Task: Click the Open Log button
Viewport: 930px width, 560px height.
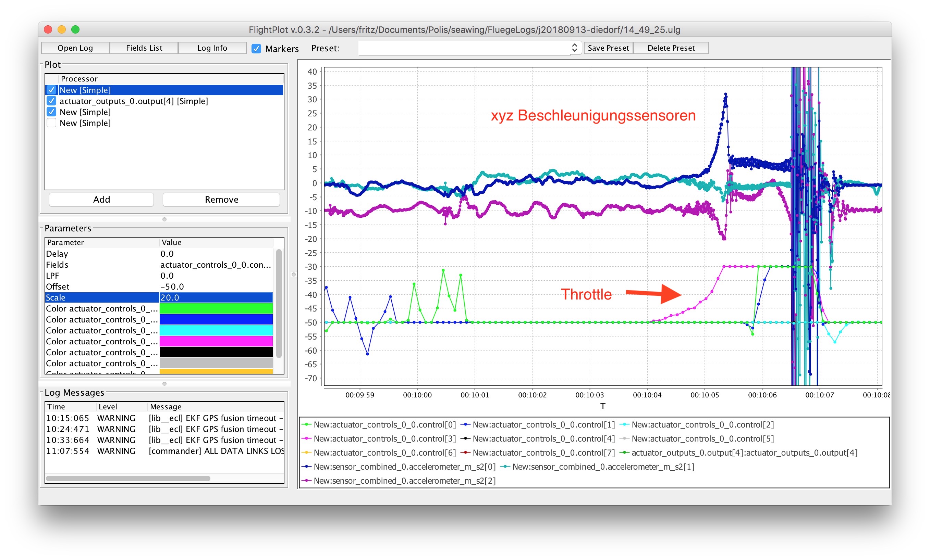Action: pyautogui.click(x=75, y=48)
